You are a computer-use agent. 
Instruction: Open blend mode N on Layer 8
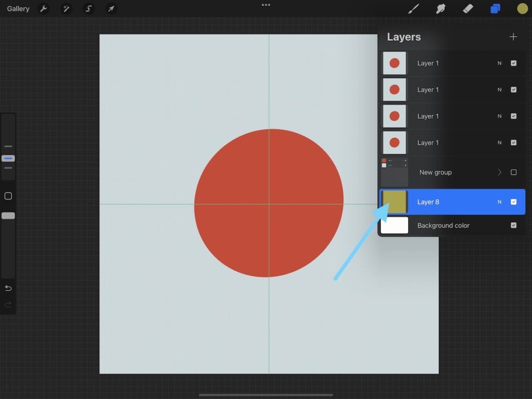pyautogui.click(x=499, y=202)
